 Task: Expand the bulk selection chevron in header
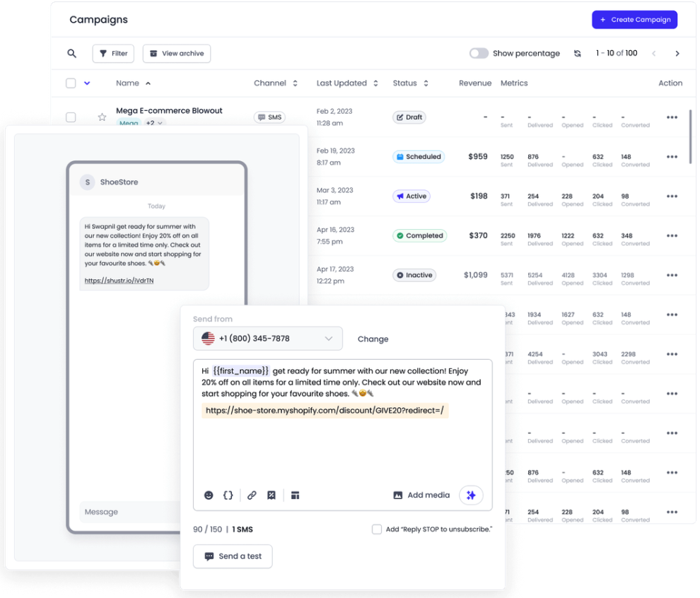point(87,83)
